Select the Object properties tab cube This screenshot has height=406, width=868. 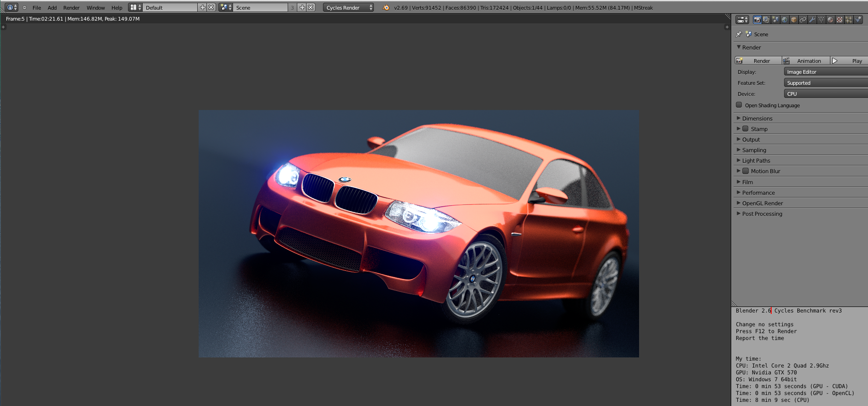[x=794, y=20]
